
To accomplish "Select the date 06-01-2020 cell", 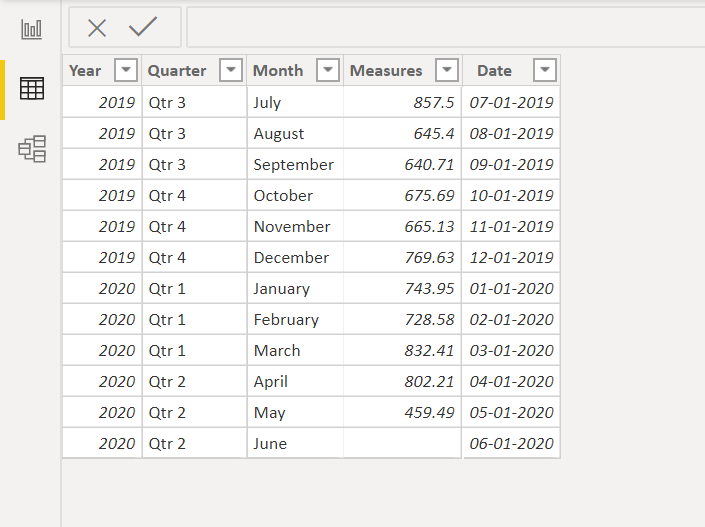I will [x=512, y=444].
